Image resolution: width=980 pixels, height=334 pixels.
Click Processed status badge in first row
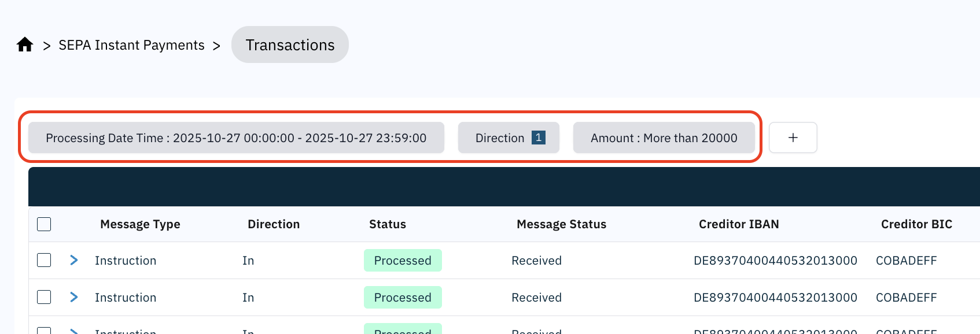pyautogui.click(x=403, y=261)
